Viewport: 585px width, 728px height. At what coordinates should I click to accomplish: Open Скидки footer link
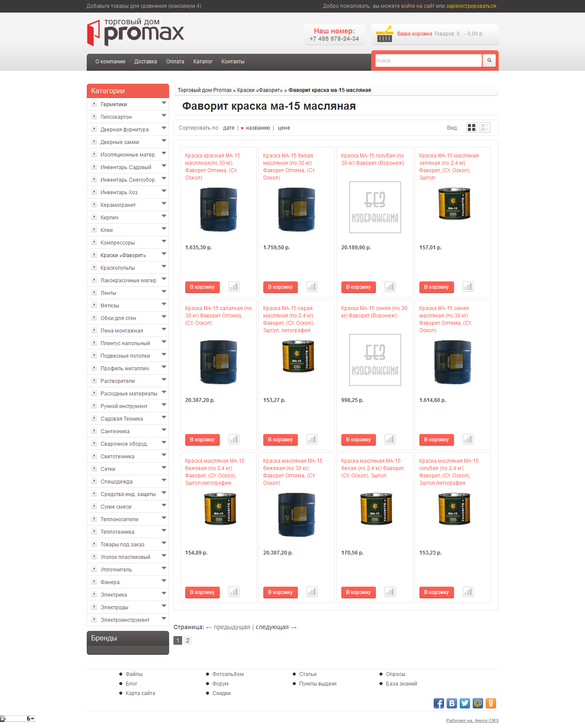(x=222, y=693)
